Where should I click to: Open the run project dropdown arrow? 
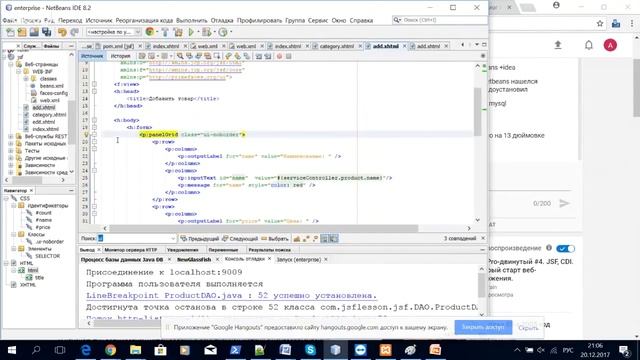(198, 32)
